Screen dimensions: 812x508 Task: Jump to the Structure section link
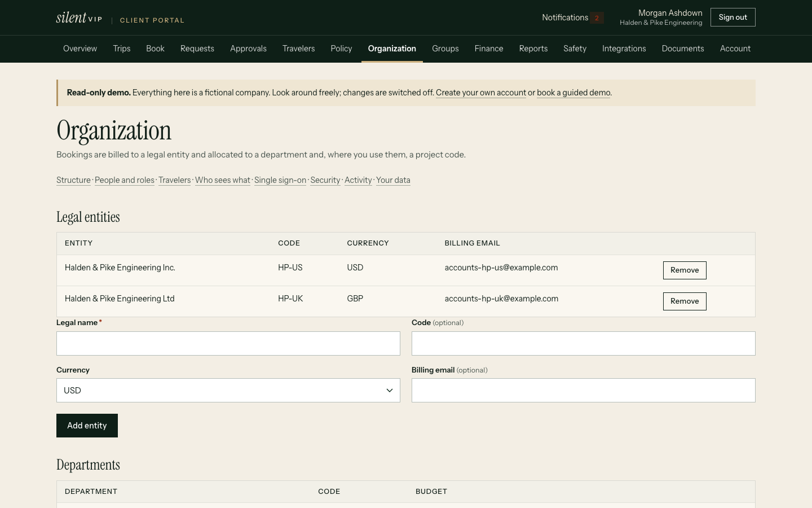point(73,180)
